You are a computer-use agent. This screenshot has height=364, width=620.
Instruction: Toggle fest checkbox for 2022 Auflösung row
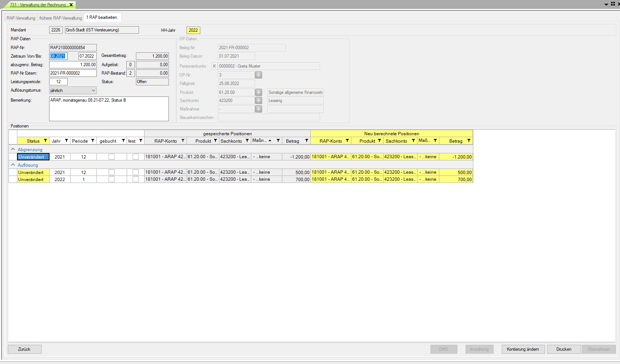136,179
